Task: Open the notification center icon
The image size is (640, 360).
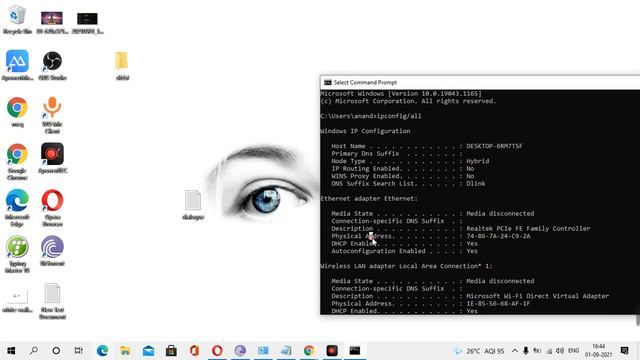Action: click(624, 351)
